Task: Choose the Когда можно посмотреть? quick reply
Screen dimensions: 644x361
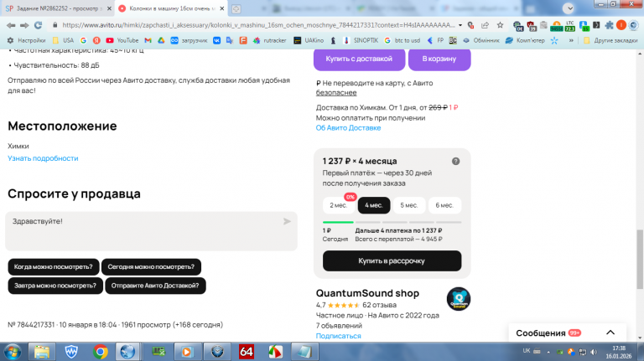Action: pyautogui.click(x=54, y=266)
